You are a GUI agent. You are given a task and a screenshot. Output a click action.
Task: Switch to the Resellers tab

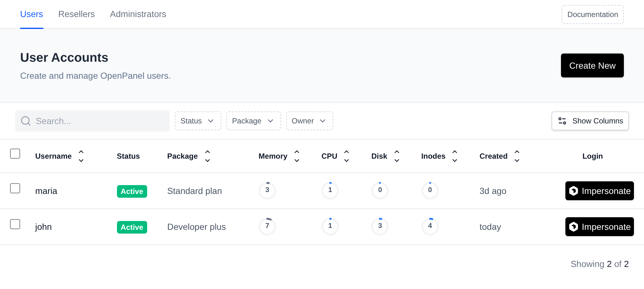(76, 14)
